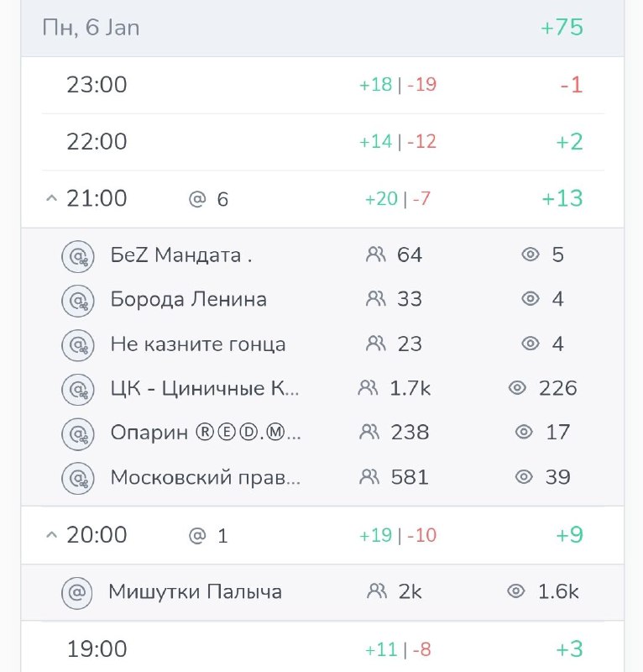Click the @ avatar icon of Мишутки Палыча

coord(77,593)
